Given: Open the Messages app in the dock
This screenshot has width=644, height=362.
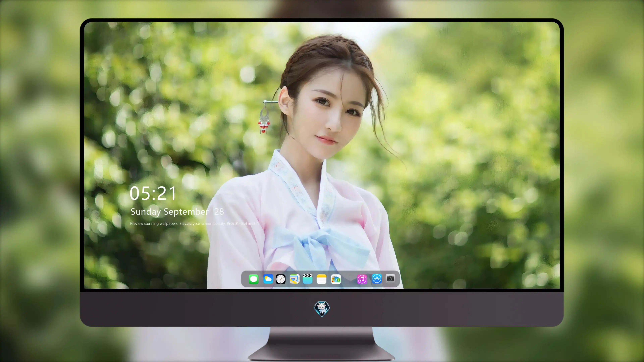Looking at the screenshot, I should 254,279.
